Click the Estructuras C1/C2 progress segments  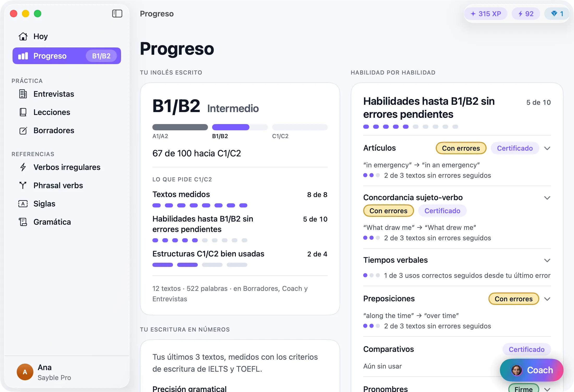click(x=200, y=265)
